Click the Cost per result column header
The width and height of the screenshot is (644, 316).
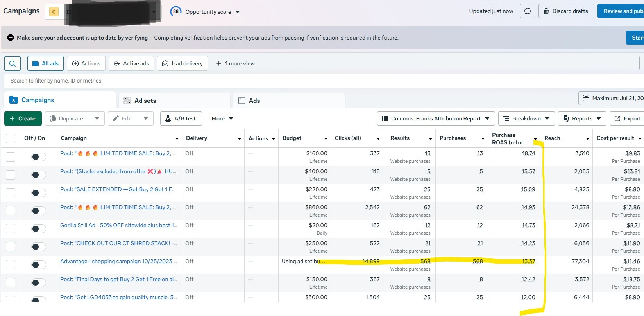pyautogui.click(x=615, y=138)
